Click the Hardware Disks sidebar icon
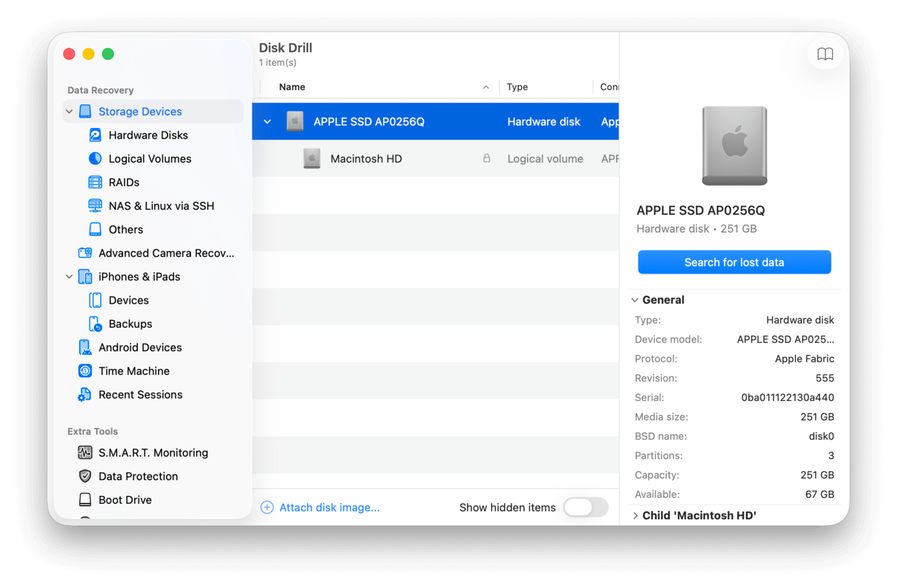 pos(95,135)
